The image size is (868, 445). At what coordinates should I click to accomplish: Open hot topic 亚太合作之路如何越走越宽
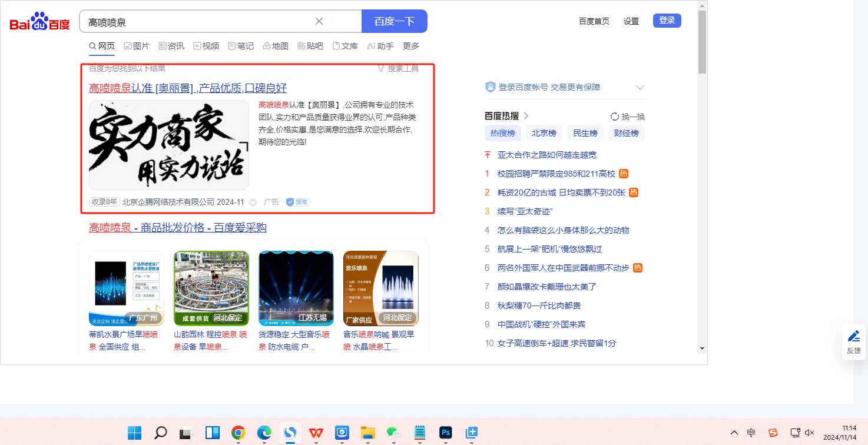[x=547, y=155]
